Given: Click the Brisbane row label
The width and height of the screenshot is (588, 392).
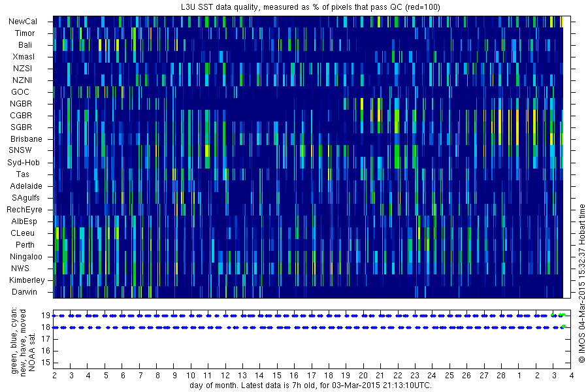Looking at the screenshot, I should [26, 139].
